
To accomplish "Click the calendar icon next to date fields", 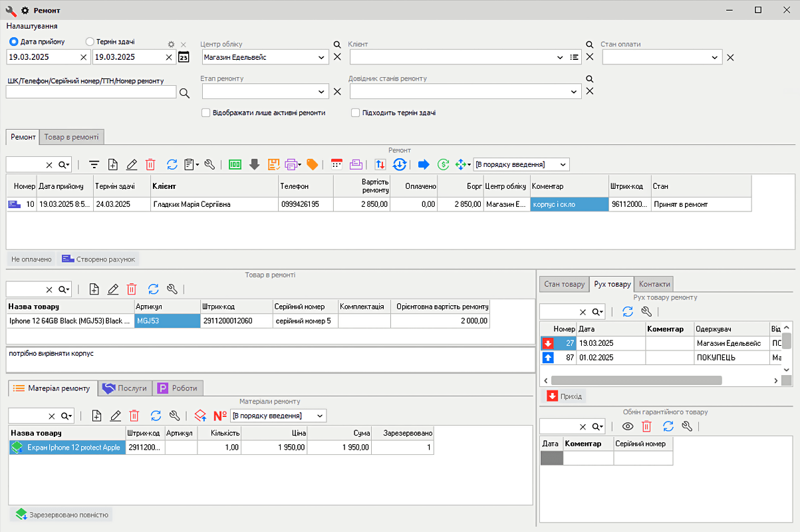I will pyautogui.click(x=184, y=57).
